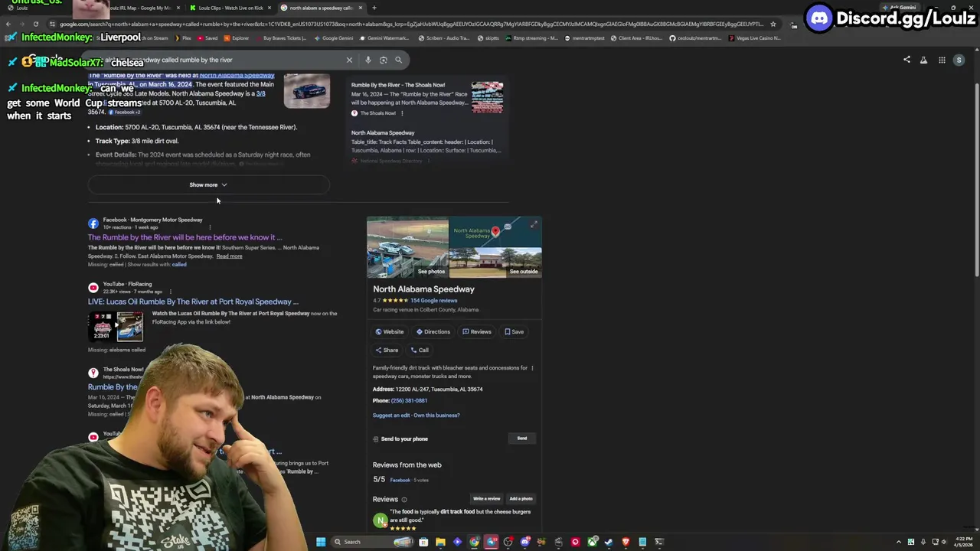Open the Google account avatar

[959, 60]
